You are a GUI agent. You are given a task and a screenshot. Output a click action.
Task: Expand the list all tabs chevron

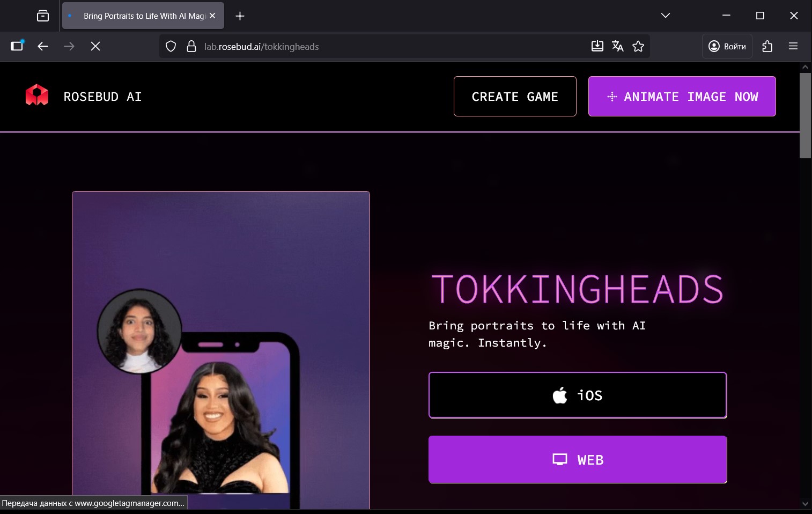click(666, 16)
